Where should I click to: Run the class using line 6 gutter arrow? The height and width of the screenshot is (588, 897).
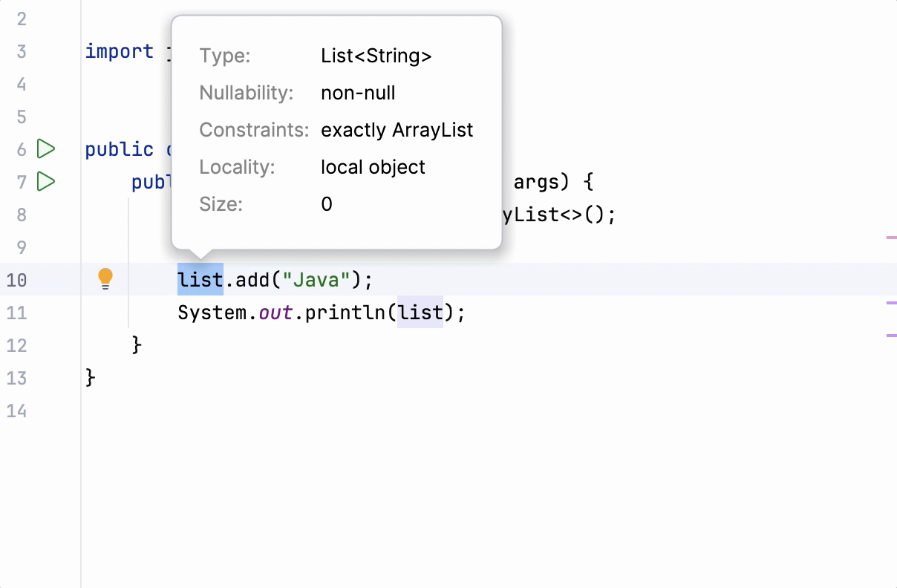(x=45, y=148)
